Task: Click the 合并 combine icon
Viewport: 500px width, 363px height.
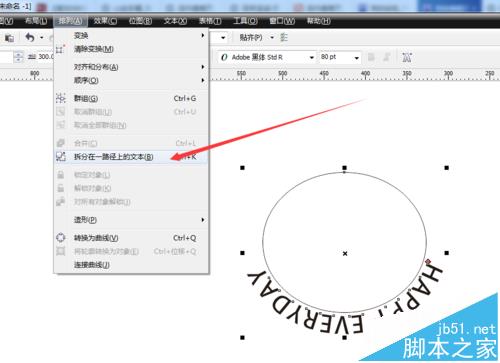Action: 60,143
